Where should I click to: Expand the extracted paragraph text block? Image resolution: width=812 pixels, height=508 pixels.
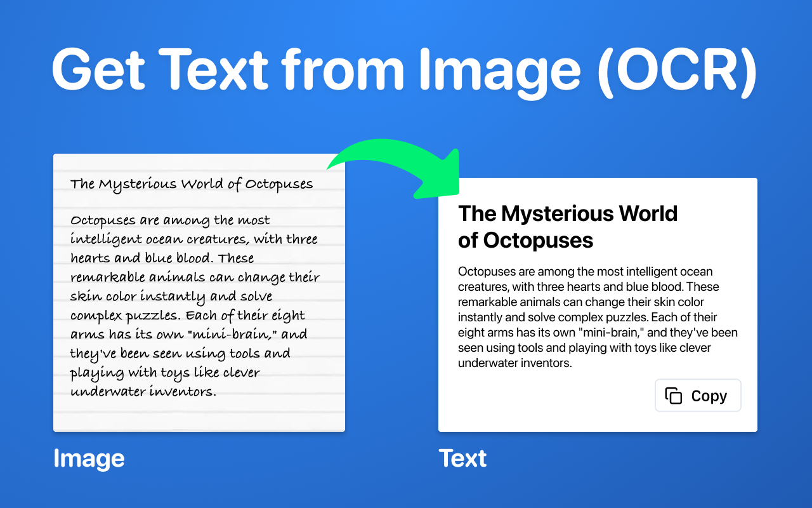[x=598, y=317]
